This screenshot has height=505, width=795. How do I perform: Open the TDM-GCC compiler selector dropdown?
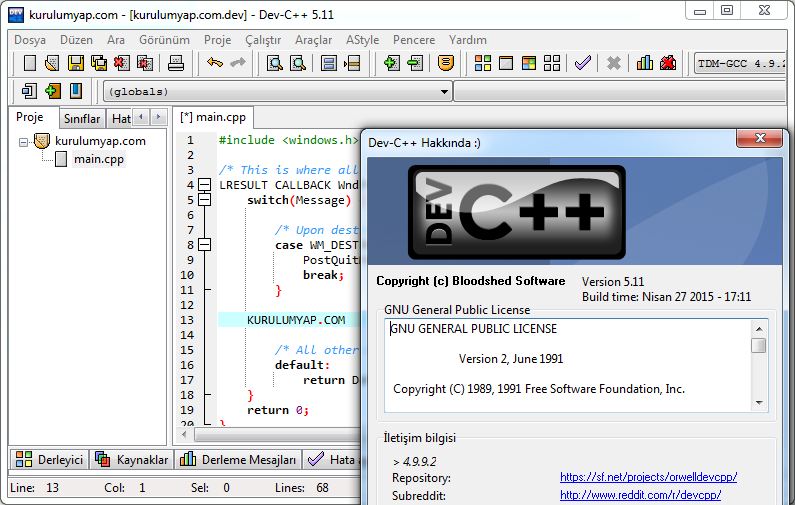click(x=740, y=64)
